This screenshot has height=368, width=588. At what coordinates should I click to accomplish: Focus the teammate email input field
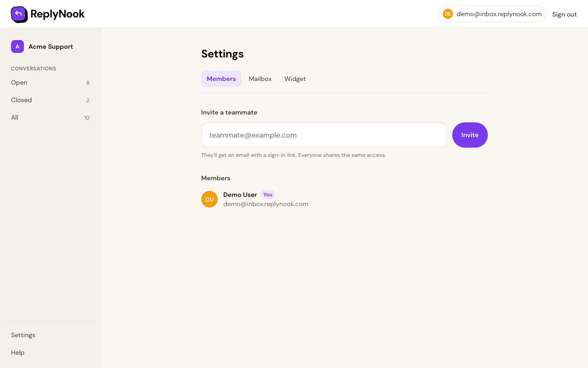tap(324, 135)
